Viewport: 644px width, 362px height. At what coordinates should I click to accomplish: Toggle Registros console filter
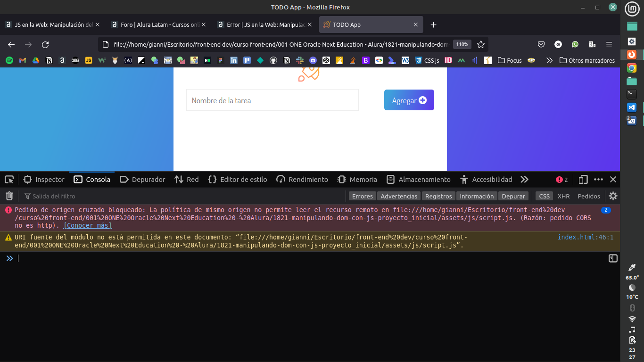pyautogui.click(x=438, y=196)
